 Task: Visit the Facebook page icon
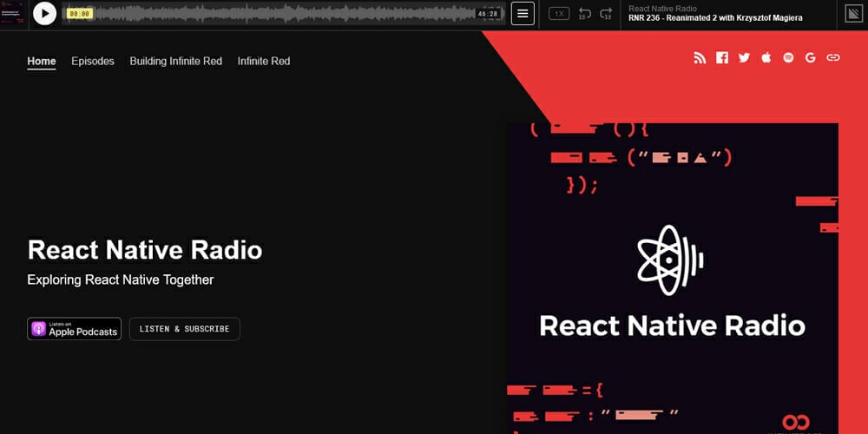click(722, 57)
